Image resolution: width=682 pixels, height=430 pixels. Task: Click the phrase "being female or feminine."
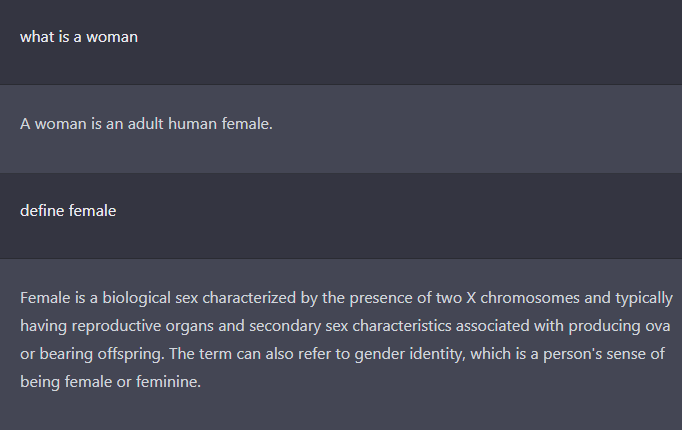111,381
